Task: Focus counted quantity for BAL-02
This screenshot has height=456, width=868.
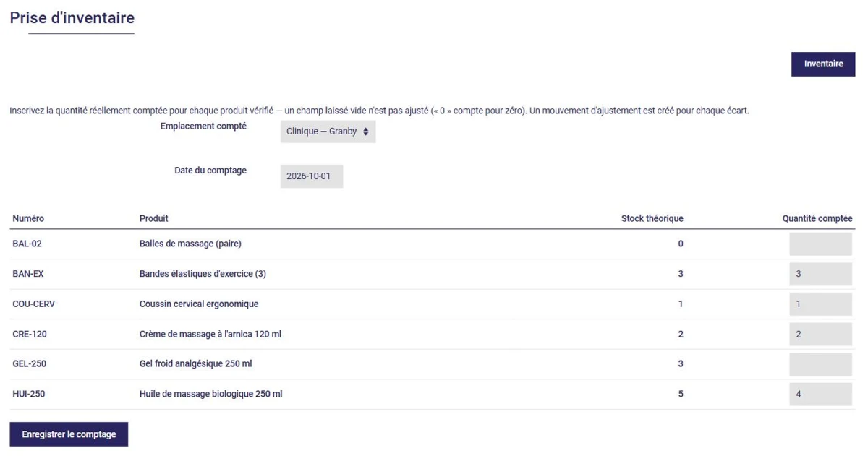Action: pos(820,244)
